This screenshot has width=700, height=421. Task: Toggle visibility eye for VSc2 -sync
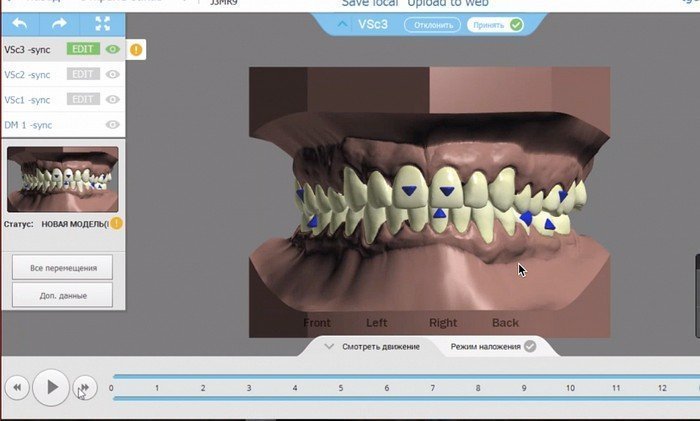click(x=112, y=74)
